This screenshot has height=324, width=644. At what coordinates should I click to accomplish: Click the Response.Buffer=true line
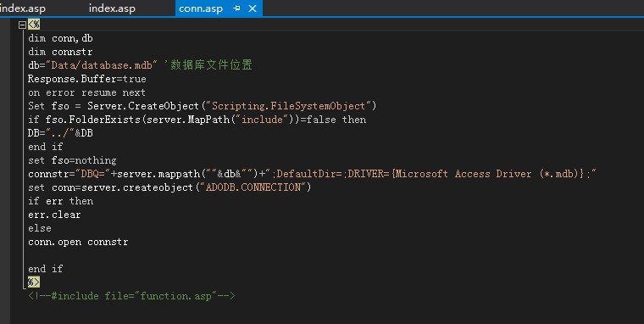click(87, 79)
